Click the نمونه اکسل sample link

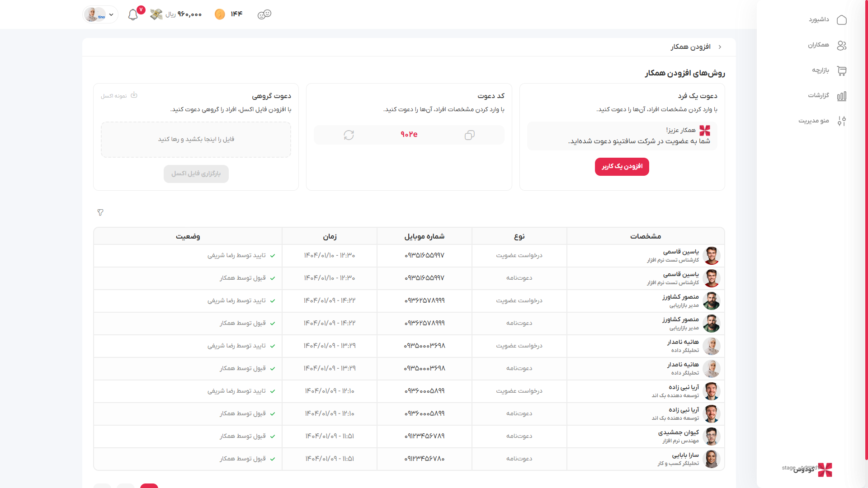click(114, 96)
